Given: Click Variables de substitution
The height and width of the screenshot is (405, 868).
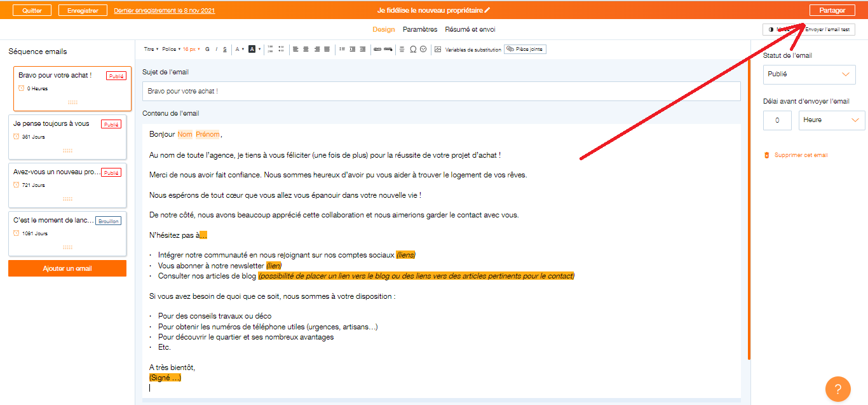Looking at the screenshot, I should tap(473, 49).
